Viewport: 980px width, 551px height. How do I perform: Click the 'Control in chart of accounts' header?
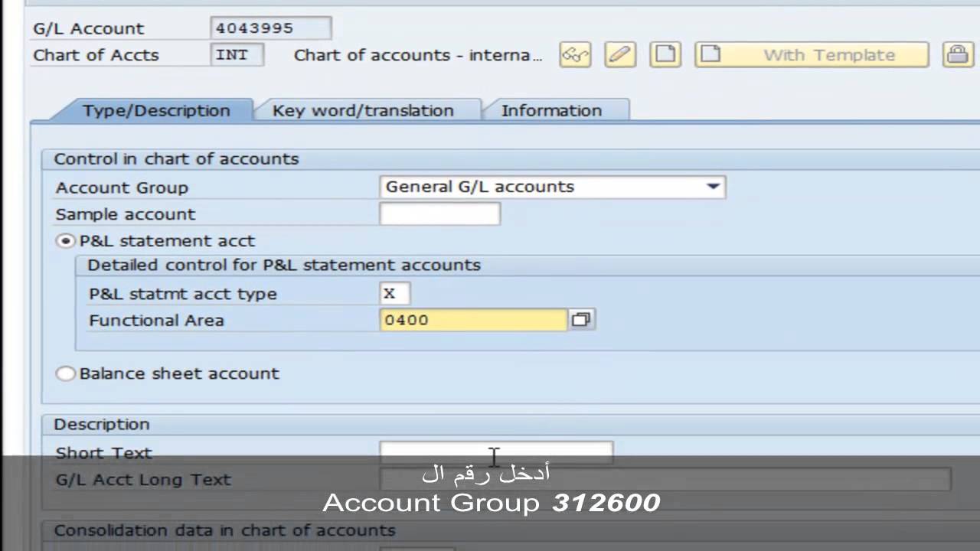(x=176, y=159)
